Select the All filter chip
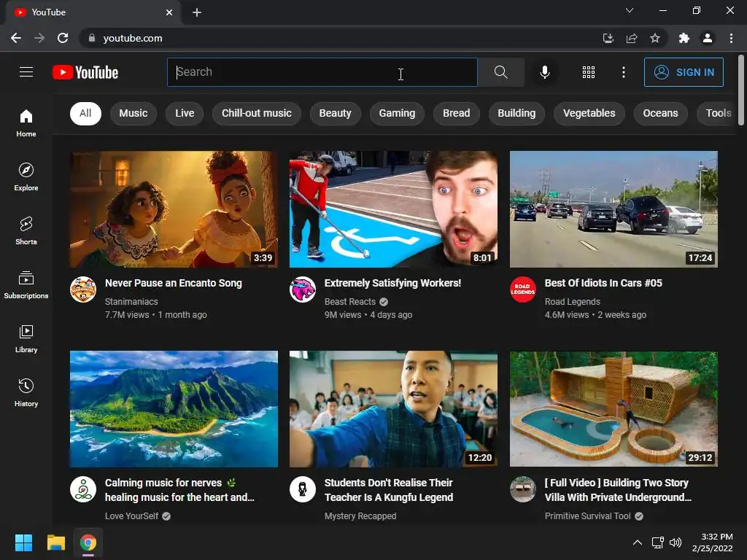This screenshot has width=747, height=560. coord(86,113)
